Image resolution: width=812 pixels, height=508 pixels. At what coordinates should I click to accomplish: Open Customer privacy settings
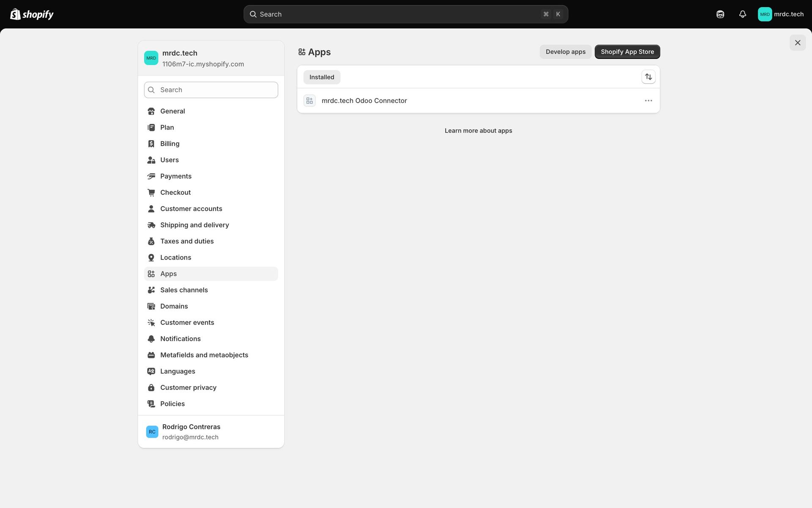click(211, 388)
